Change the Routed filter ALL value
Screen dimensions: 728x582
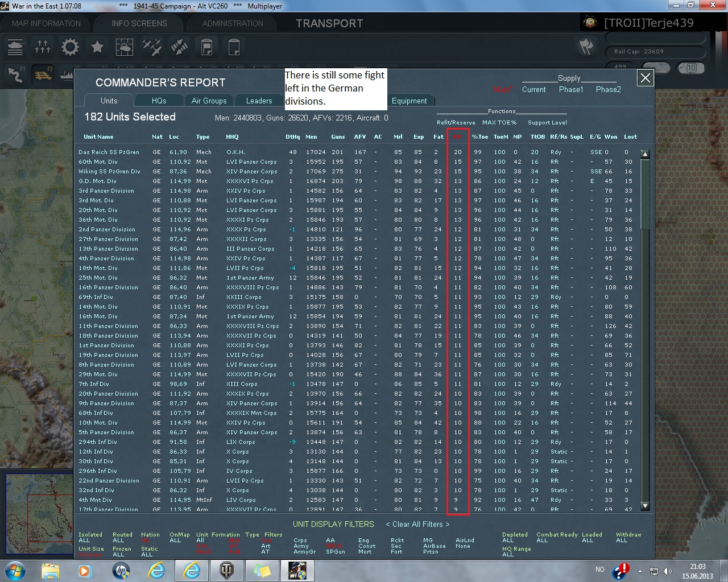coord(118,541)
